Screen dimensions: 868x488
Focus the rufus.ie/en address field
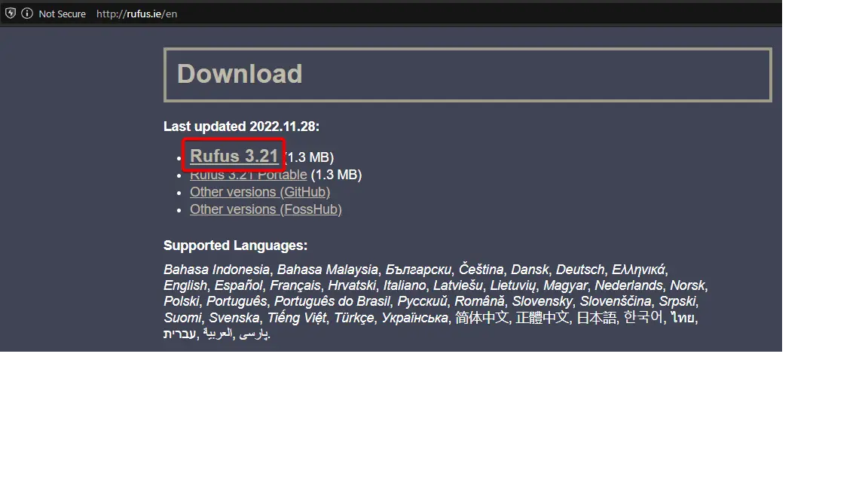(x=136, y=14)
